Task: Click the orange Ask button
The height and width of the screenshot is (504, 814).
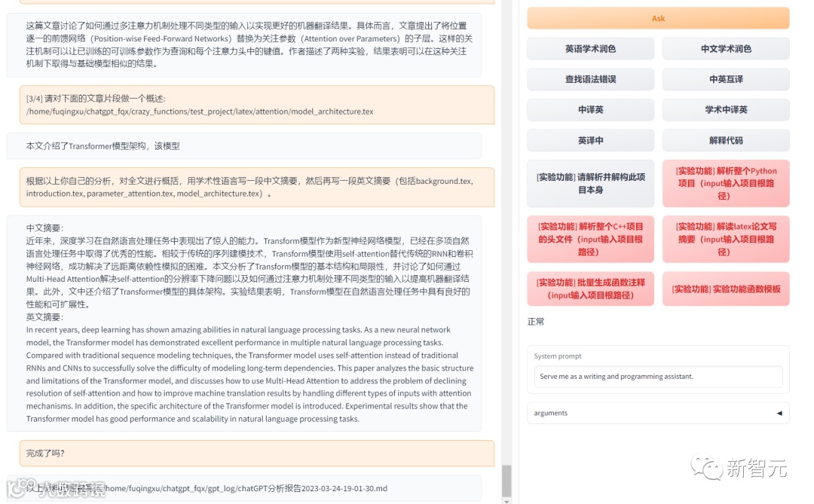Action: point(658,18)
